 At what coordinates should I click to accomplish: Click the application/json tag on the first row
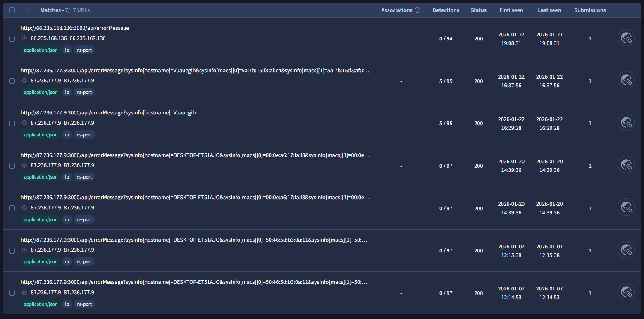coord(40,50)
